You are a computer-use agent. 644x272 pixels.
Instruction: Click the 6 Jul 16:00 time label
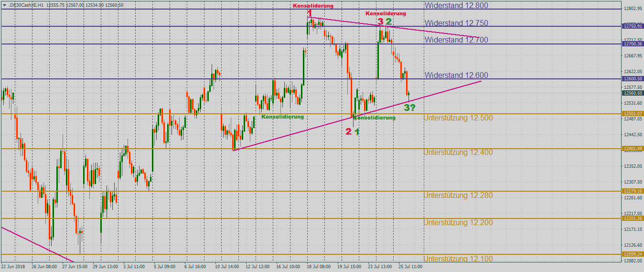195,267
